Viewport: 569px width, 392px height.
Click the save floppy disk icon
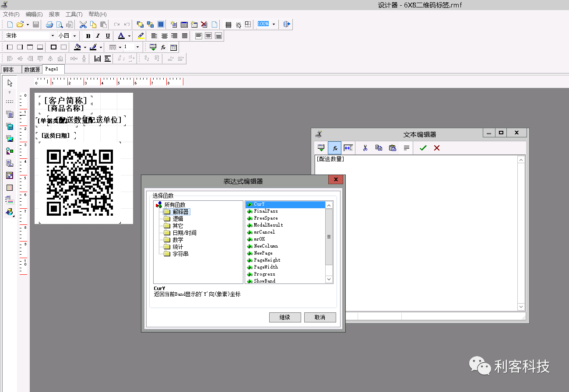point(36,24)
